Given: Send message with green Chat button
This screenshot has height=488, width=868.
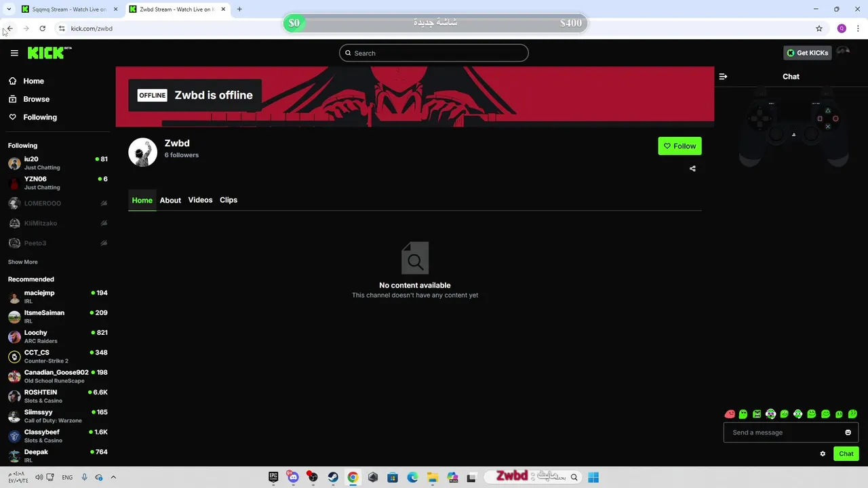Looking at the screenshot, I should pos(846,454).
